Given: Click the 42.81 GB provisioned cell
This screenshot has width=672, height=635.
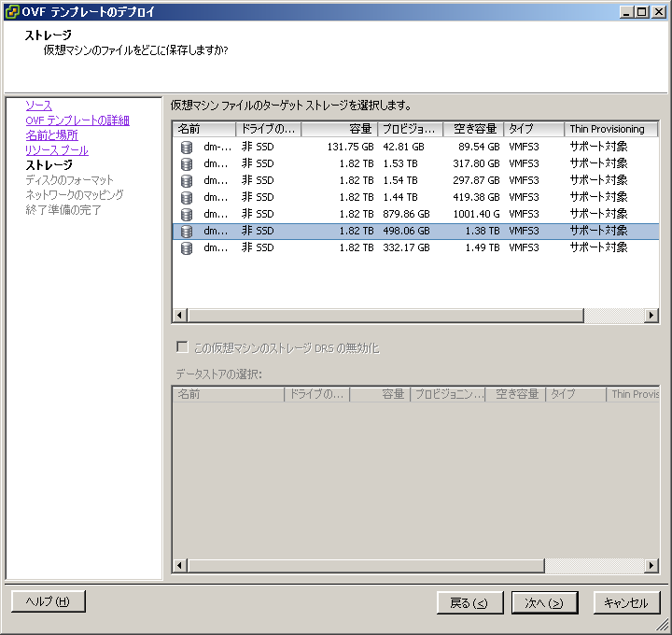Looking at the screenshot, I should click(x=403, y=147).
